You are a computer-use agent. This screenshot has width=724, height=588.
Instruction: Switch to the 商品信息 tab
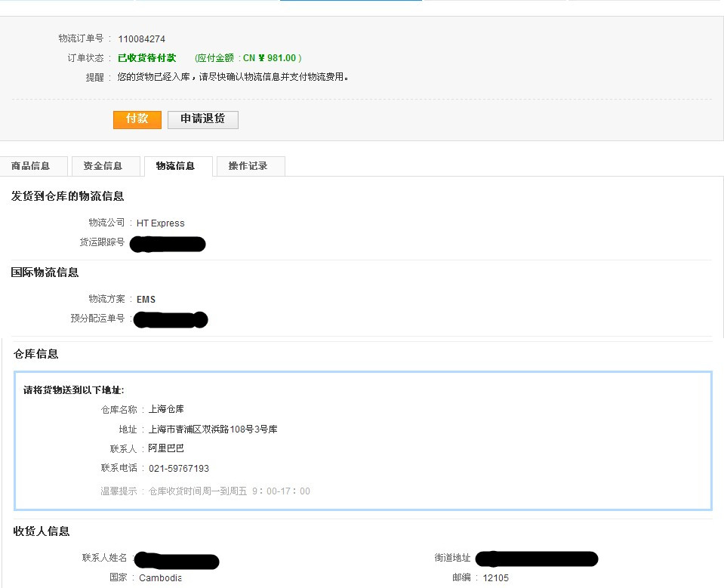(x=34, y=165)
